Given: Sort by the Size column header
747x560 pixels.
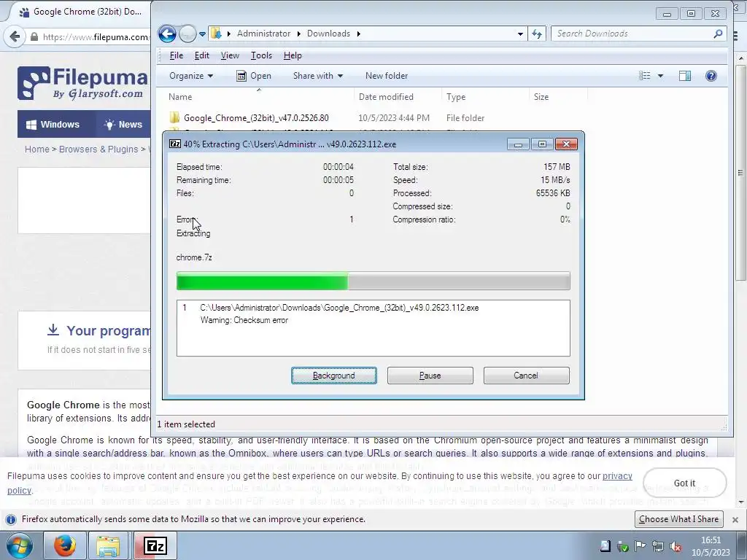Looking at the screenshot, I should coord(558,97).
